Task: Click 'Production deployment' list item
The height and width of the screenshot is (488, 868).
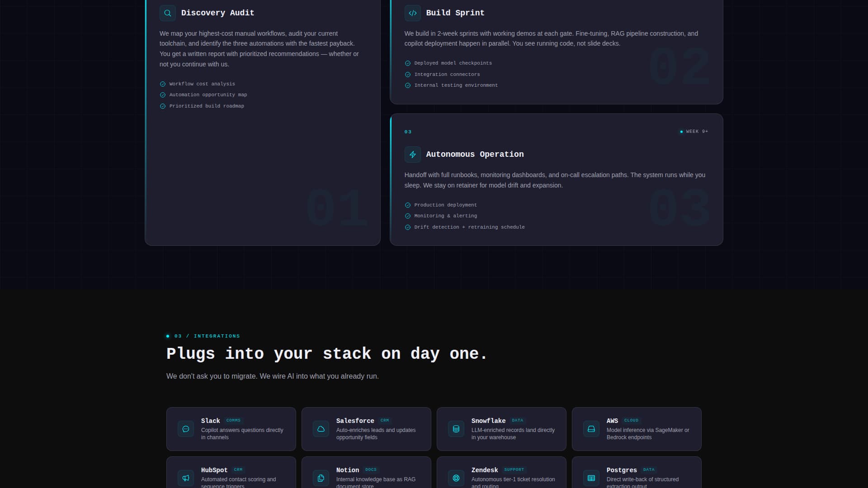Action: pyautogui.click(x=445, y=205)
